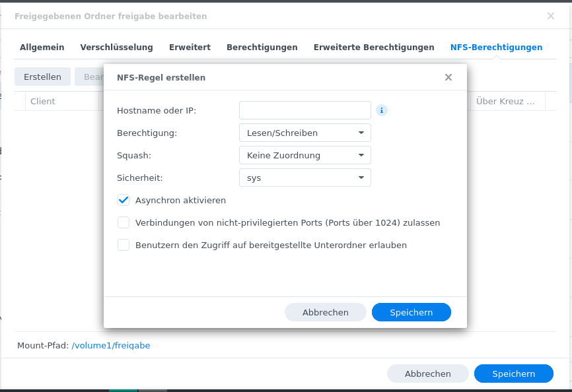The width and height of the screenshot is (572, 392).
Task: Close the Freigegebenen Ordner bearbeiten window
Action: tap(551, 16)
